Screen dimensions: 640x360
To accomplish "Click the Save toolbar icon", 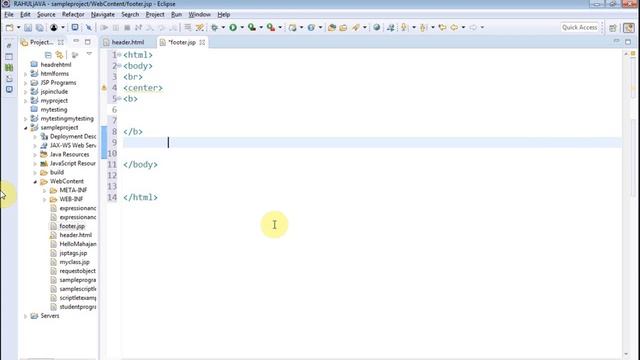I will pos(28,27).
